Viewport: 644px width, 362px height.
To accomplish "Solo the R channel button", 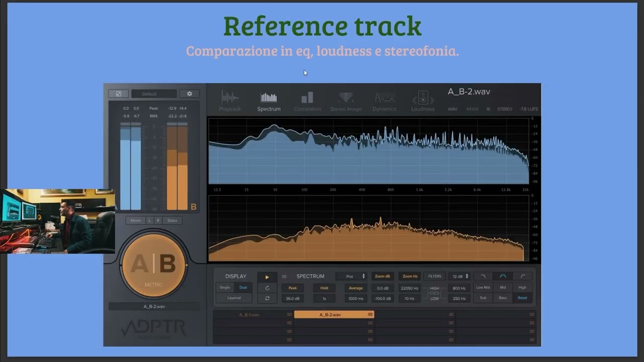I will pyautogui.click(x=158, y=220).
